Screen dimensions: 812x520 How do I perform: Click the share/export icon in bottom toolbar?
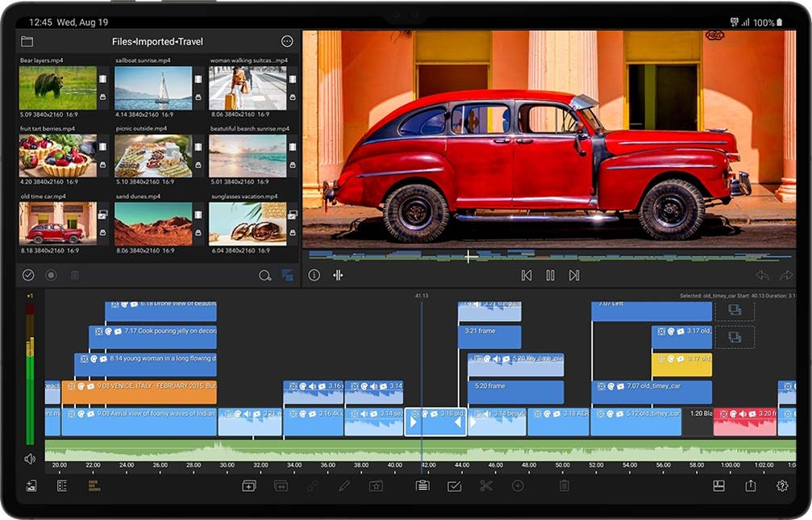point(751,486)
